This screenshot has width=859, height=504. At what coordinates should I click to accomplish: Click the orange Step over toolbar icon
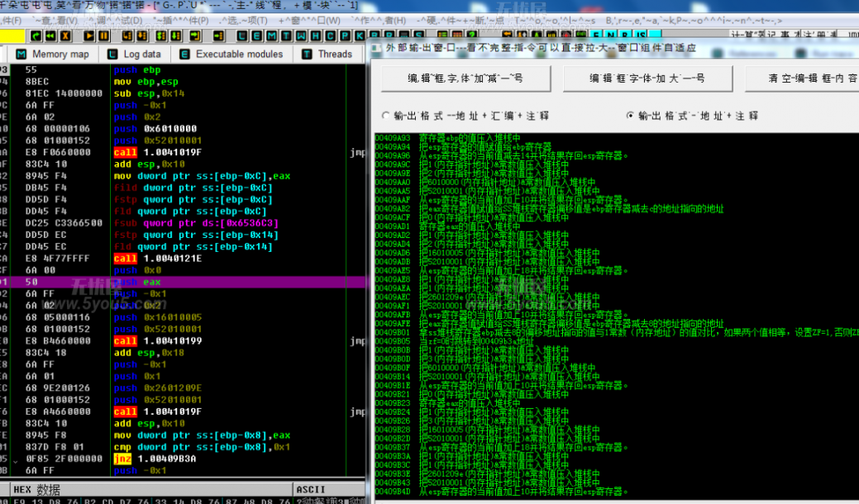[x=141, y=36]
